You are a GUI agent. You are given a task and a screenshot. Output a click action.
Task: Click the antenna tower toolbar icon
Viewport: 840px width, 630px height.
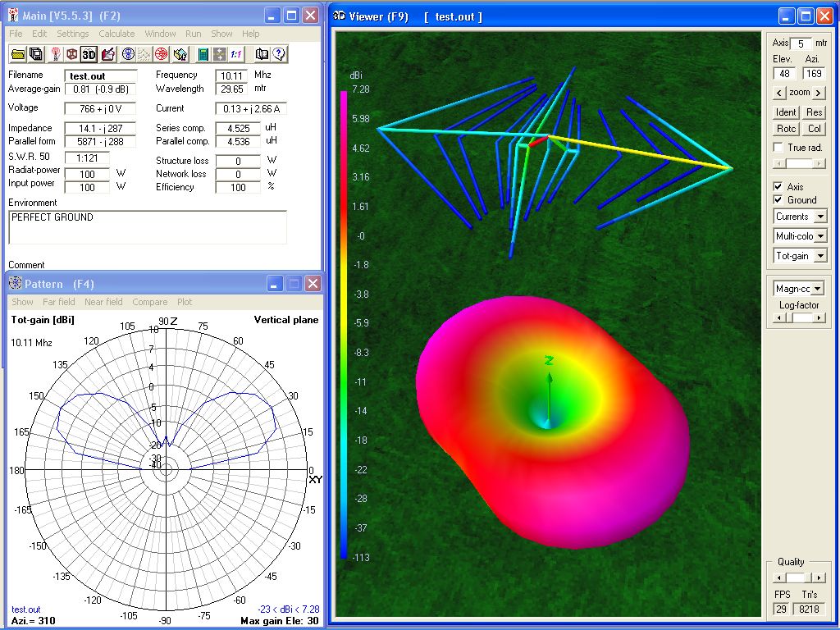[x=55, y=54]
